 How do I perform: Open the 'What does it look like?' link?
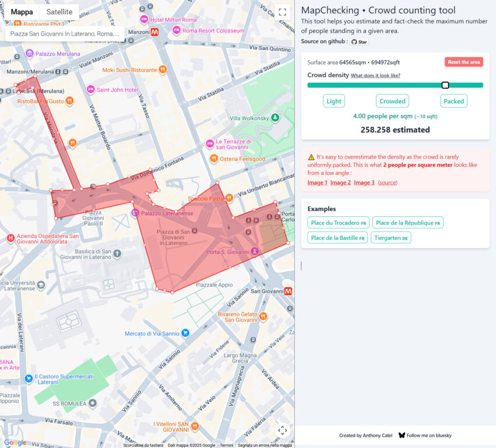(375, 76)
